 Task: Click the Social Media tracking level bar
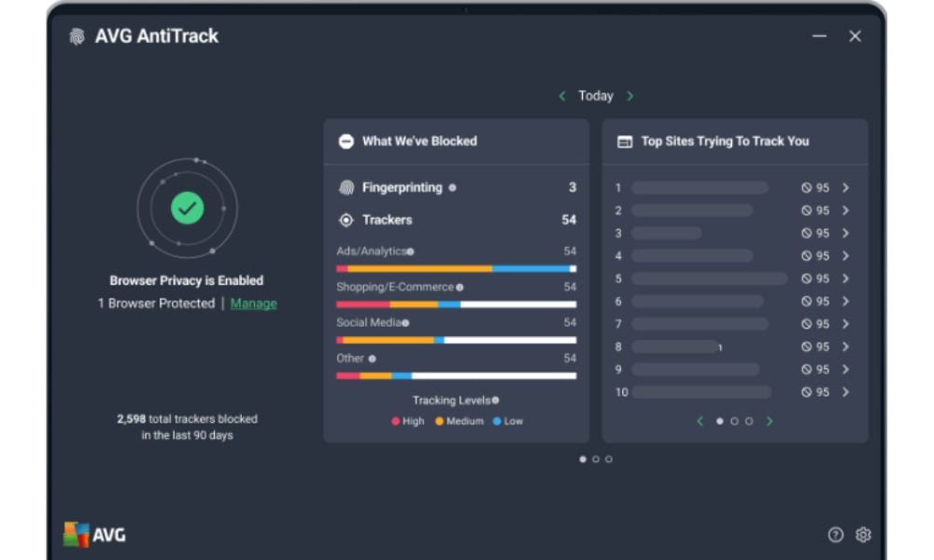pyautogui.click(x=457, y=341)
